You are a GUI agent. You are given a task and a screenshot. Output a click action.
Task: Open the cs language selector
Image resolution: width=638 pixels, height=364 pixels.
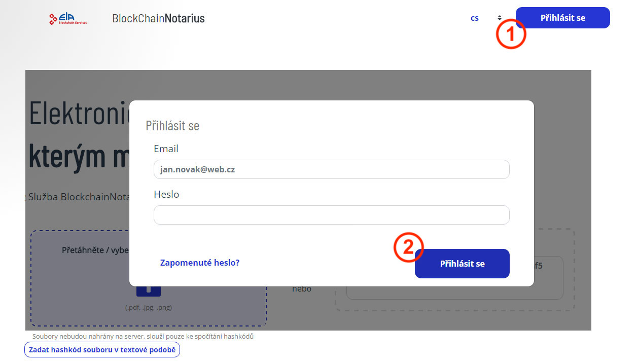pyautogui.click(x=475, y=18)
